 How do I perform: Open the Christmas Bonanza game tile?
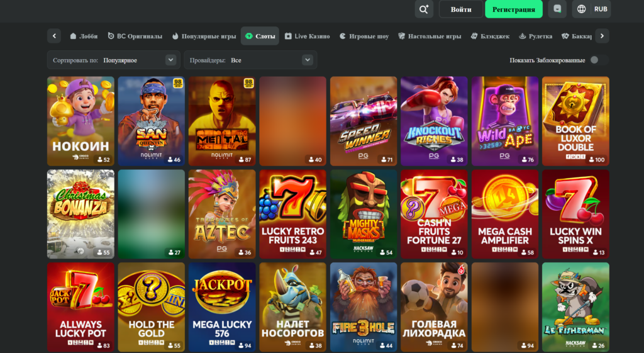pos(80,214)
